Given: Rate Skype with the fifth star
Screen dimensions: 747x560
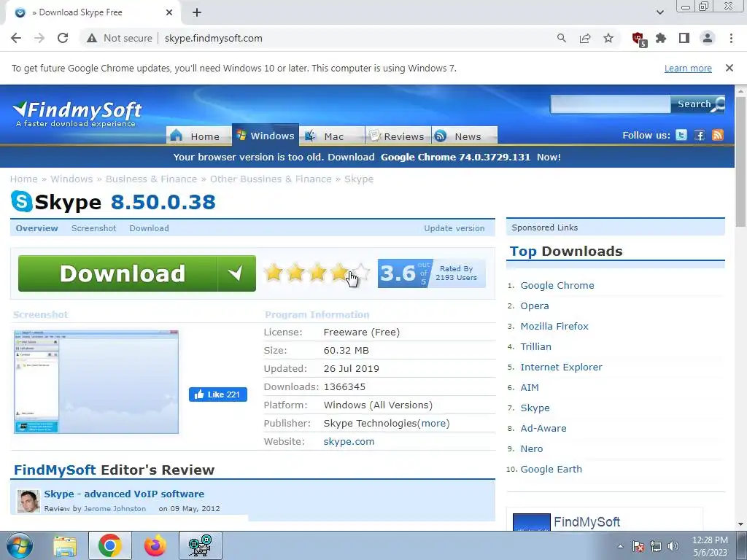Looking at the screenshot, I should pos(360,273).
